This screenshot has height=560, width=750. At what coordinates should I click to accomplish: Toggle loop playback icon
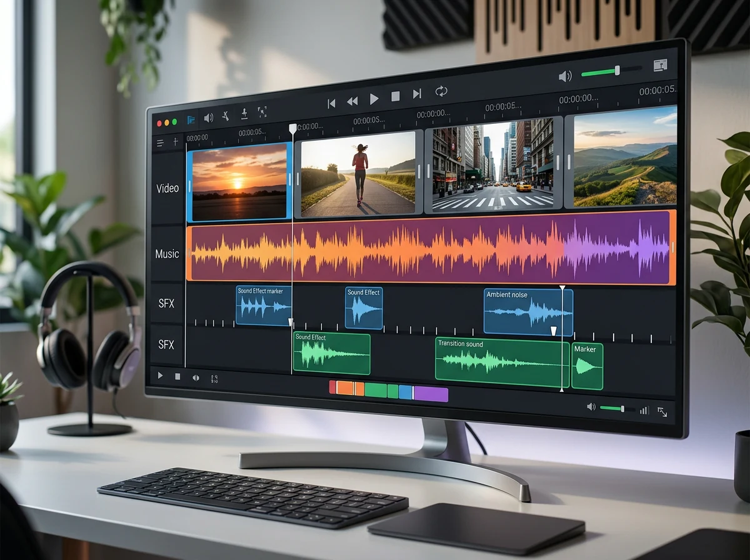[x=441, y=91]
